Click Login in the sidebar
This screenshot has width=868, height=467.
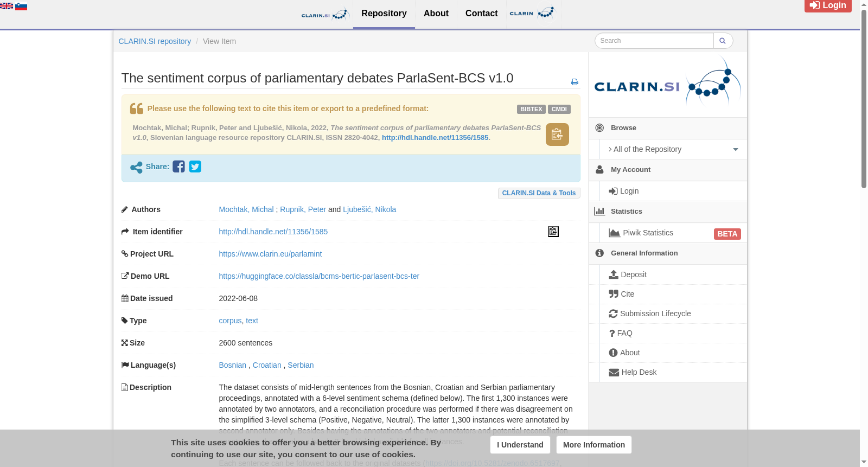673,191
